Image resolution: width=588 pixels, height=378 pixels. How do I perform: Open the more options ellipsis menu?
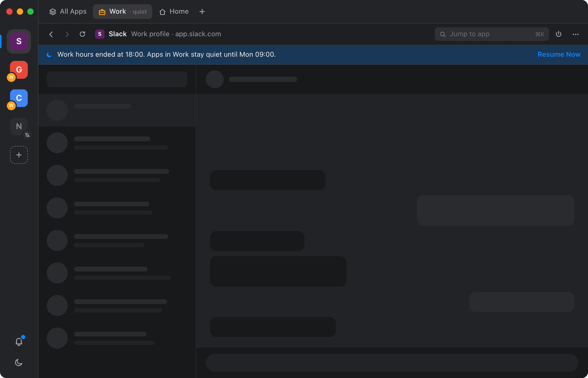pyautogui.click(x=576, y=34)
